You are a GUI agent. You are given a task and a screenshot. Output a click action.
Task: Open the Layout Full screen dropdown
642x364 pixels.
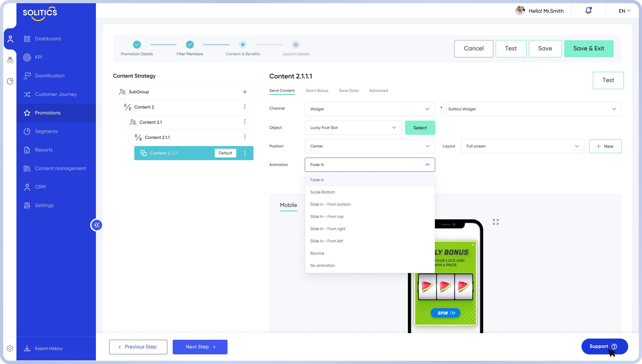tap(523, 146)
